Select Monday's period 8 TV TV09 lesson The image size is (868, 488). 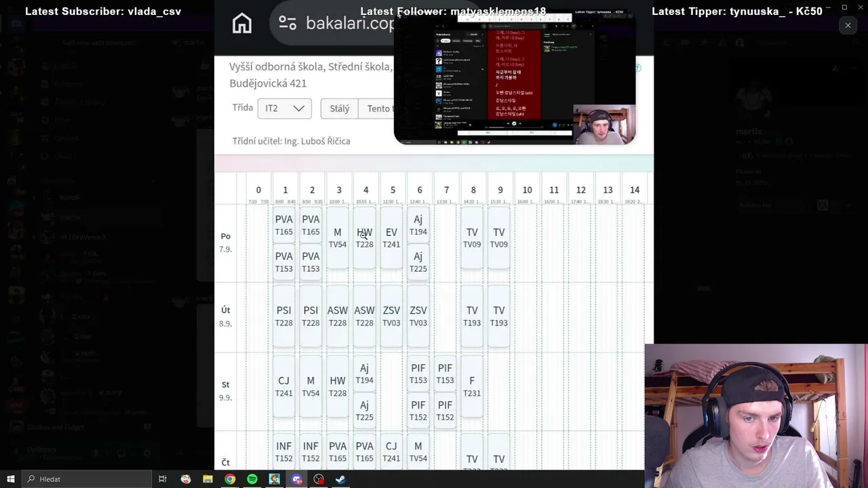coord(472,238)
